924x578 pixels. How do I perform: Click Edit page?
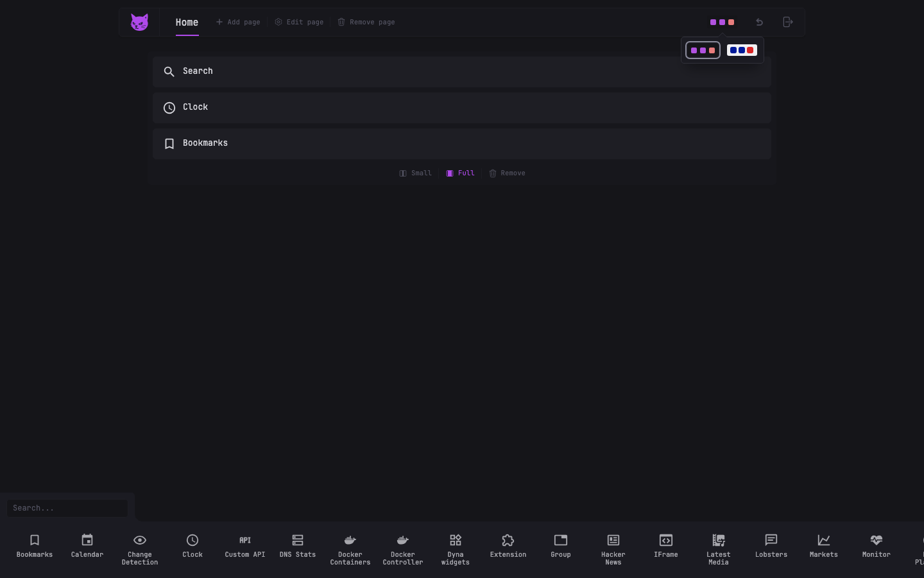[299, 22]
